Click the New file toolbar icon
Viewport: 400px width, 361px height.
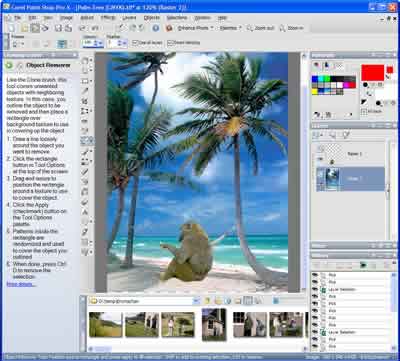12,28
